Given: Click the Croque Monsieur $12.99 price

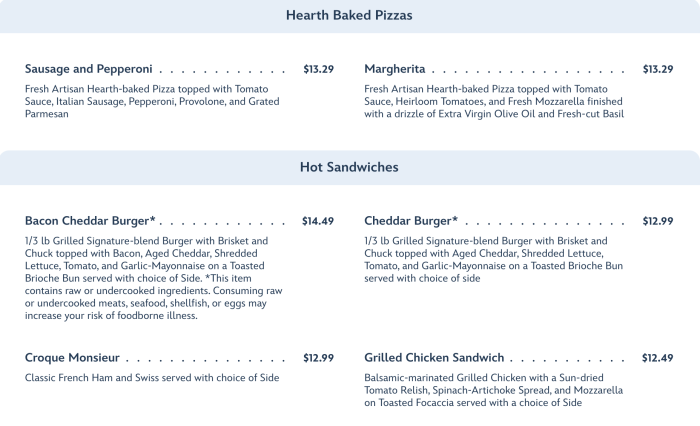Looking at the screenshot, I should (x=318, y=357).
